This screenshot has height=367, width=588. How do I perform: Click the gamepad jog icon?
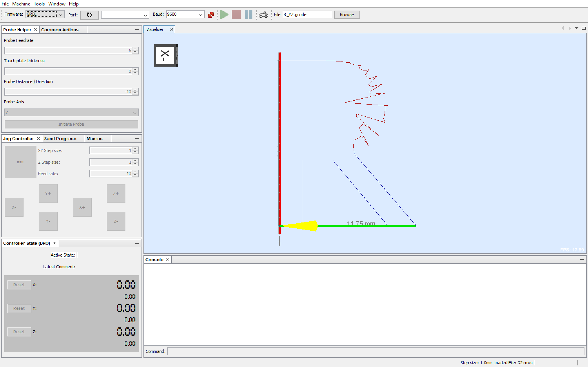click(x=263, y=15)
